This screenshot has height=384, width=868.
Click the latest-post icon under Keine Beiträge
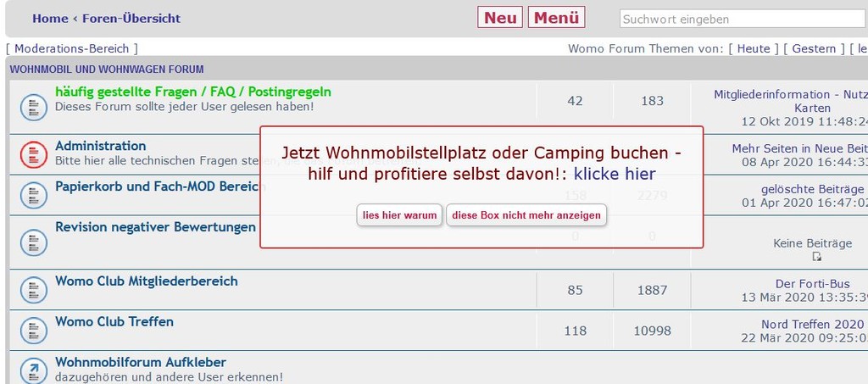click(816, 256)
